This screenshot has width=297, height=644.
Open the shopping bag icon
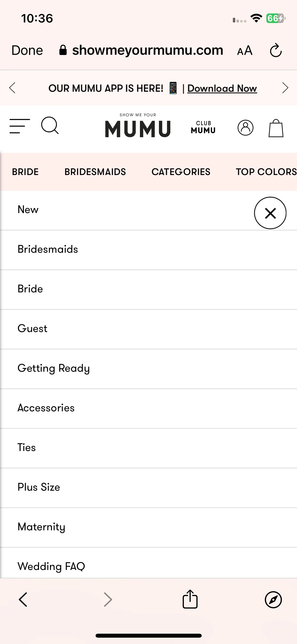[276, 128]
